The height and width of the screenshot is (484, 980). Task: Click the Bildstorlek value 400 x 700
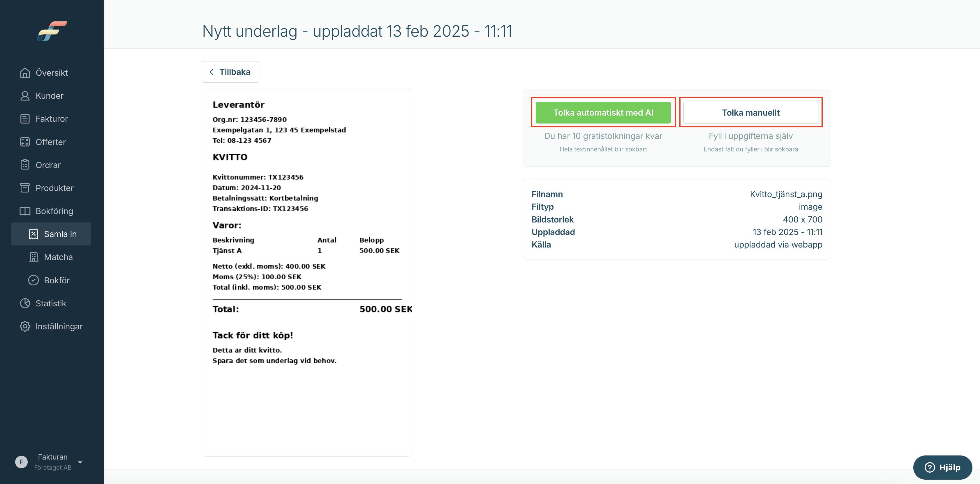point(802,219)
